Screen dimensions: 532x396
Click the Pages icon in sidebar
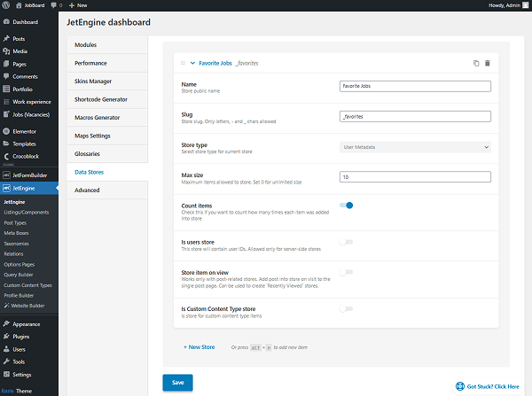(x=6, y=64)
